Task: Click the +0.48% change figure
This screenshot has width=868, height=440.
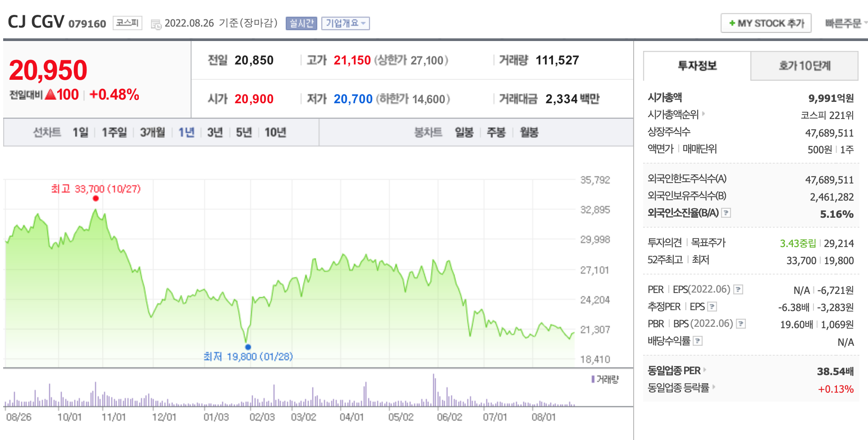Action: [114, 95]
